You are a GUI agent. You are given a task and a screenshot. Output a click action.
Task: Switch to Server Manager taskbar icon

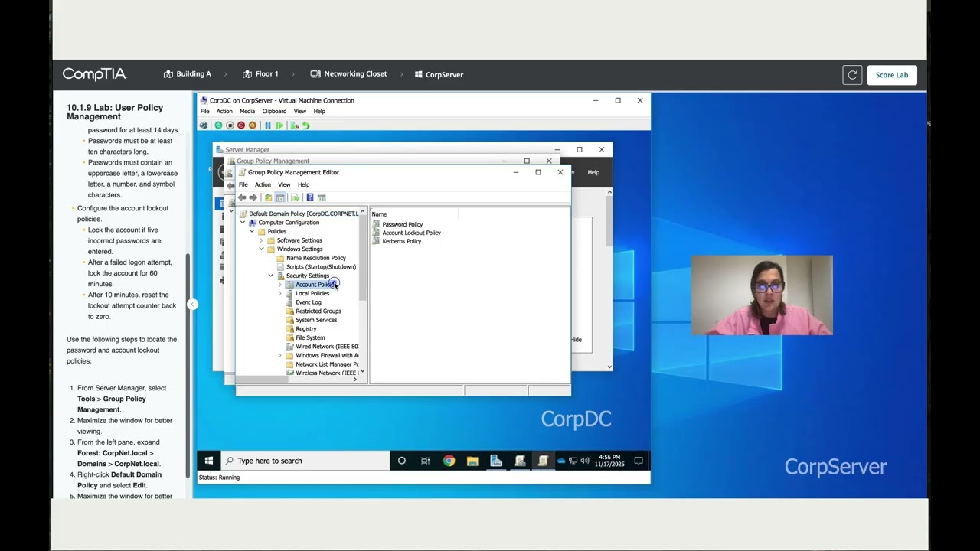click(496, 461)
